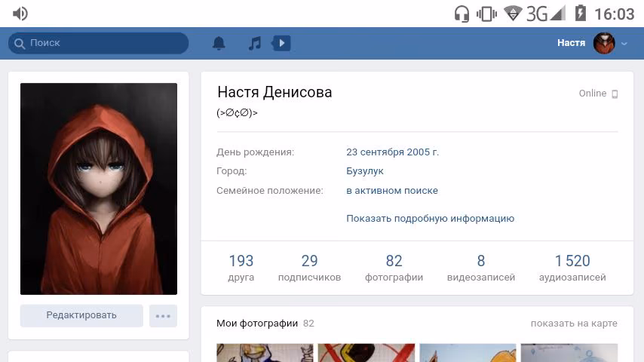
Task: Click the small avatar in the header
Action: (604, 43)
